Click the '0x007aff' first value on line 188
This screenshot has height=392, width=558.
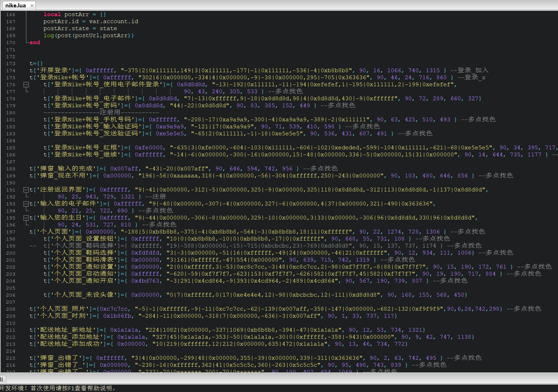pos(124,169)
